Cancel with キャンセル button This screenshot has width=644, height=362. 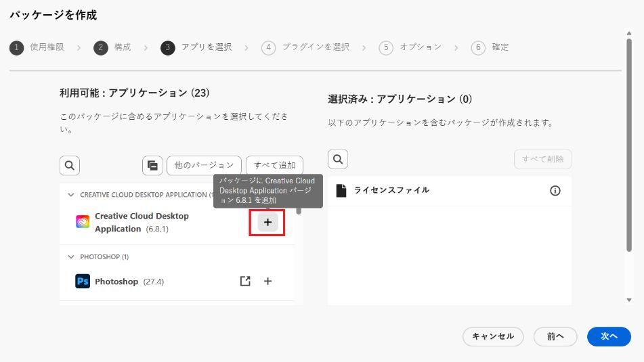click(493, 336)
